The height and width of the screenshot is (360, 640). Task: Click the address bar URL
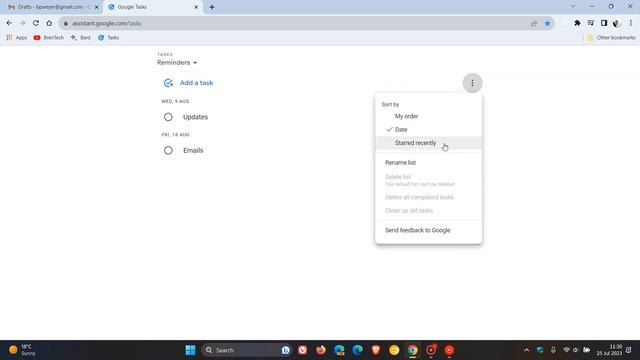click(x=107, y=23)
